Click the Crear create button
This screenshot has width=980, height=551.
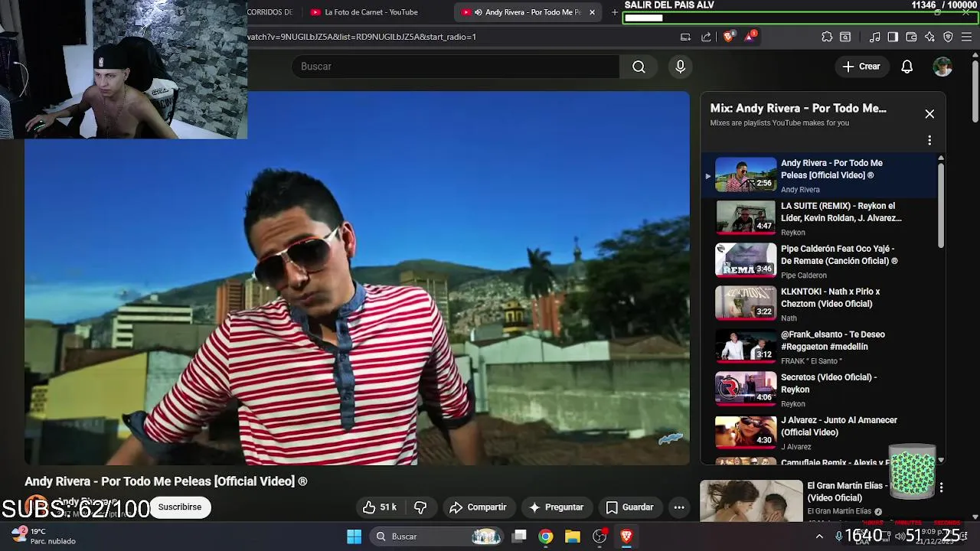pyautogui.click(x=862, y=67)
